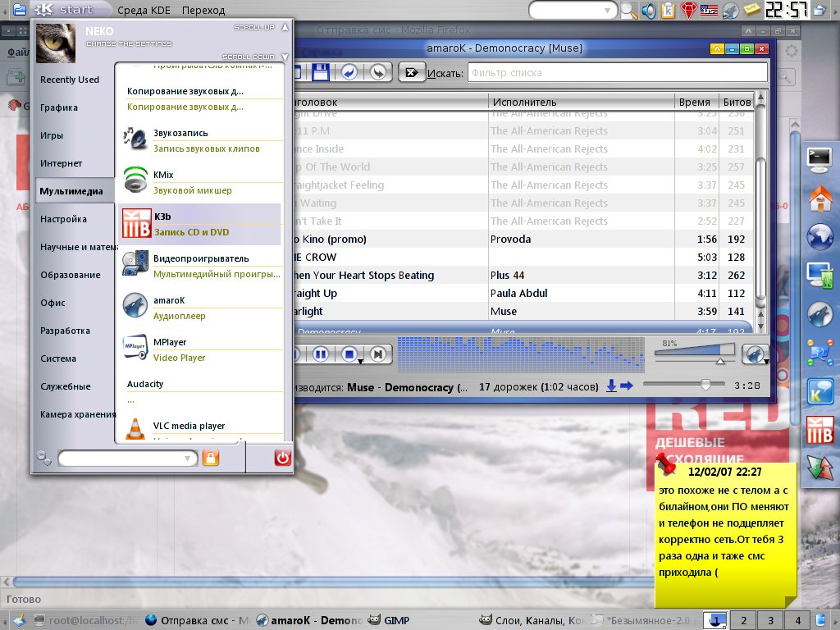
Task: Adjust the amaroK volume slider at 81%
Action: coord(694,354)
